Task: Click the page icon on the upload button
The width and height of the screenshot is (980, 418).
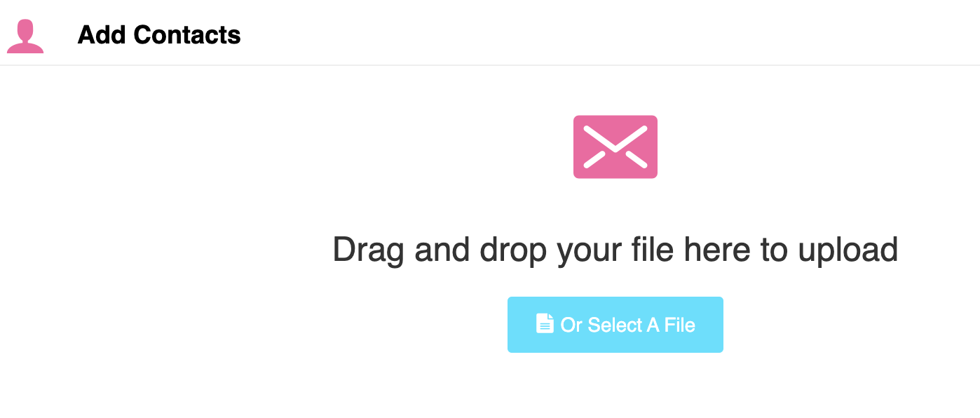Action: pos(545,323)
